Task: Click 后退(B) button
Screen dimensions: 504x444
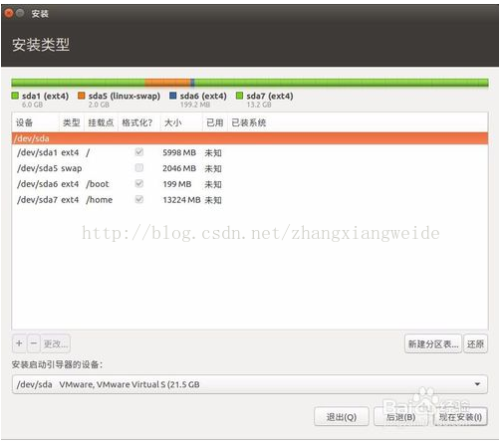Action: point(400,416)
